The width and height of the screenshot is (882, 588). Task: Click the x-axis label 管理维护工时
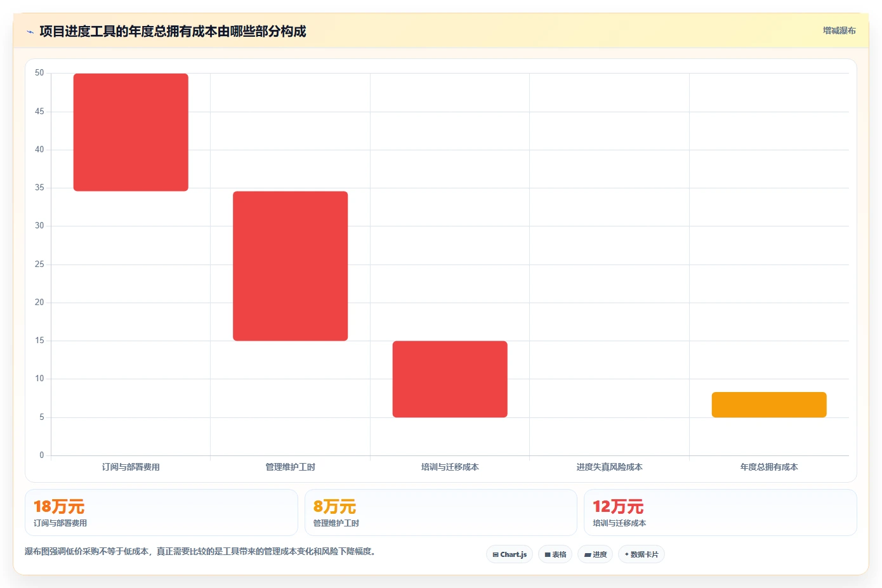(x=290, y=467)
